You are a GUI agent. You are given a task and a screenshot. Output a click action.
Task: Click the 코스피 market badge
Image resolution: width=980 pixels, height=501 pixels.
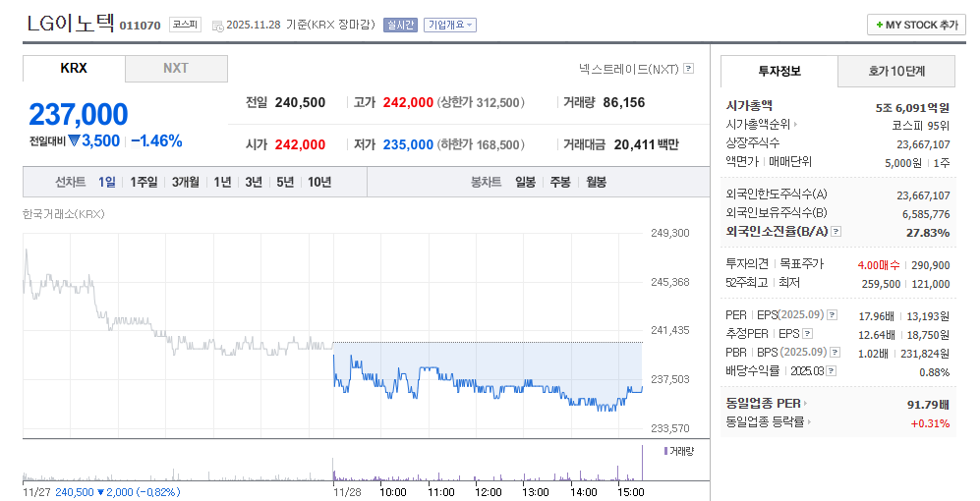[x=185, y=25]
